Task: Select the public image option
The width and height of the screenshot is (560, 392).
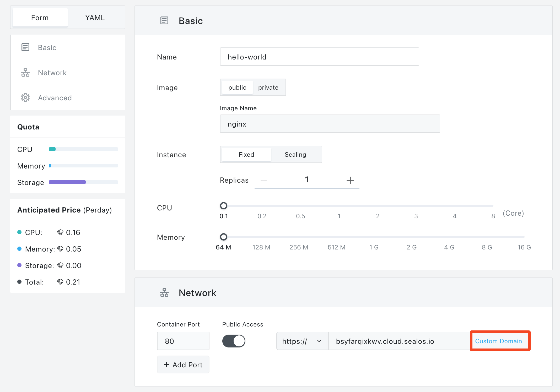Action: [x=237, y=88]
